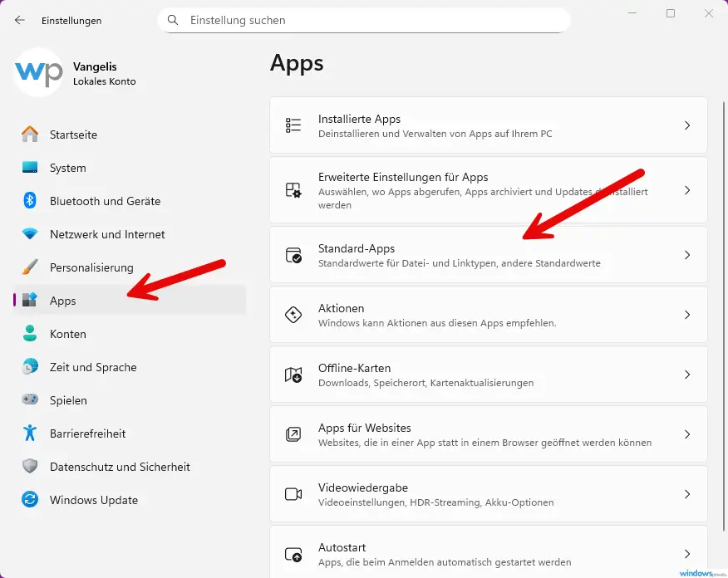Click the Windows Update icon
728x578 pixels.
tap(31, 500)
